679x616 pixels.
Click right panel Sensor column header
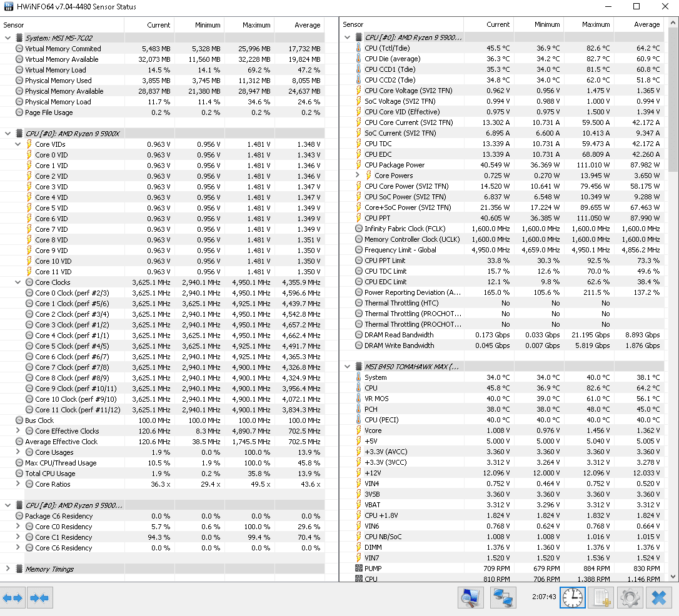pyautogui.click(x=401, y=24)
